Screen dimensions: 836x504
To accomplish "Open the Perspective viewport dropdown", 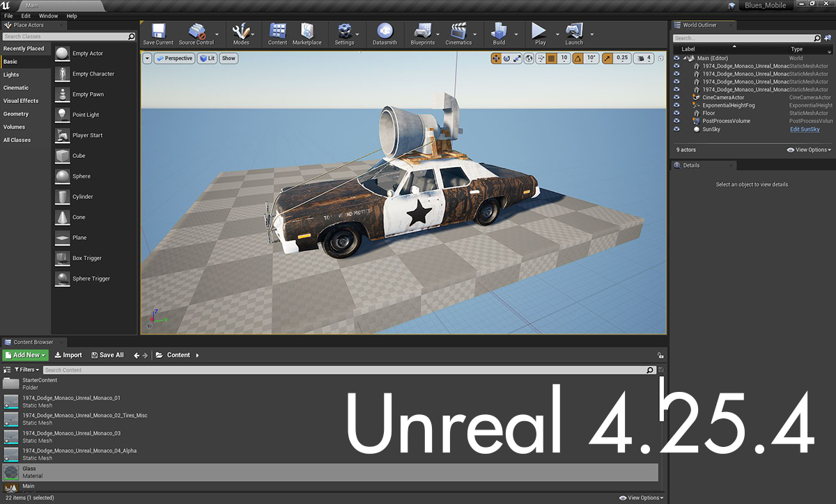I will tap(174, 58).
